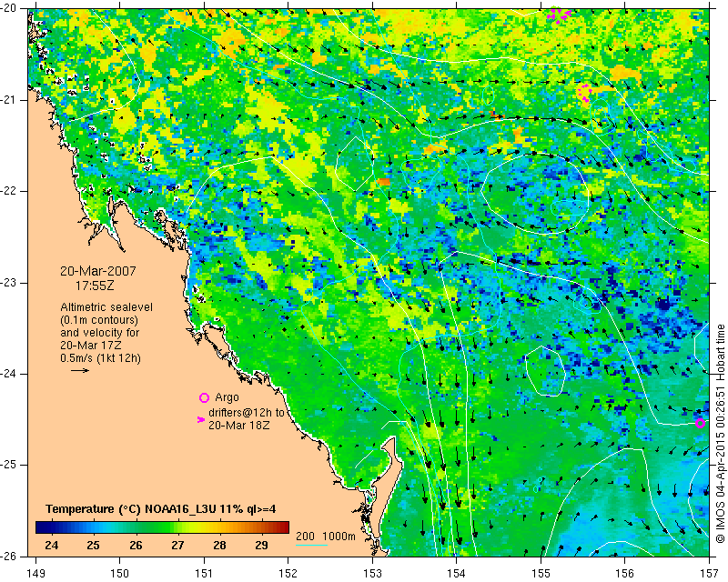Click the latitude axis label -21

tap(8, 100)
